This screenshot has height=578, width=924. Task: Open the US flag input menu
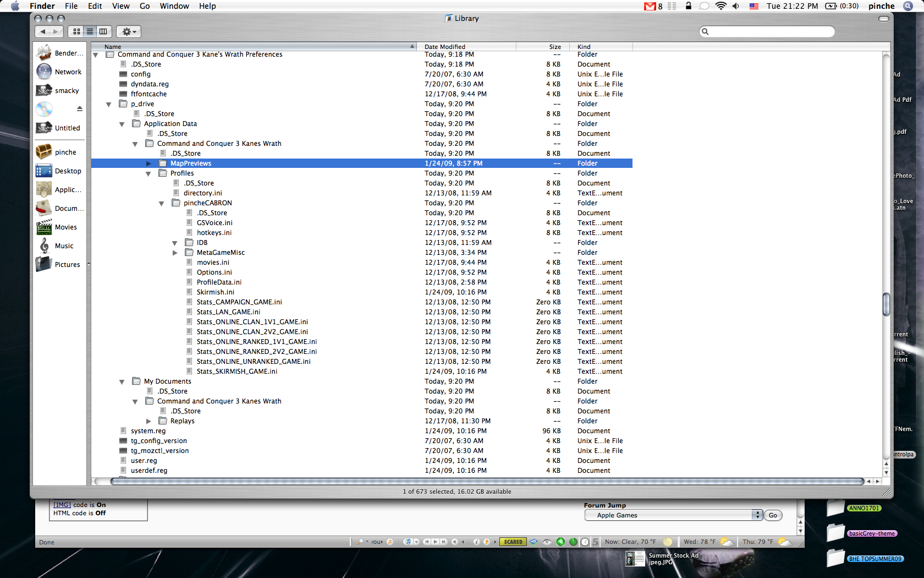pos(754,6)
